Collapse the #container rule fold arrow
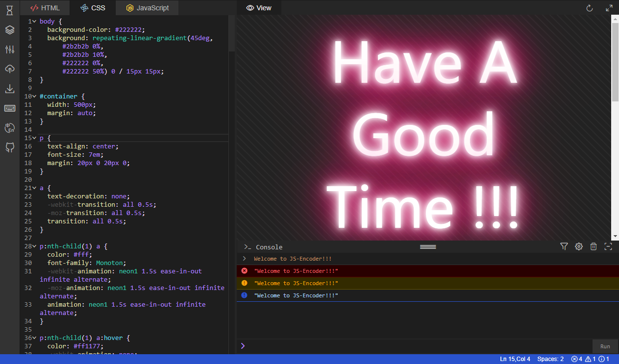Screen dimensions: 619x364 tap(34, 97)
